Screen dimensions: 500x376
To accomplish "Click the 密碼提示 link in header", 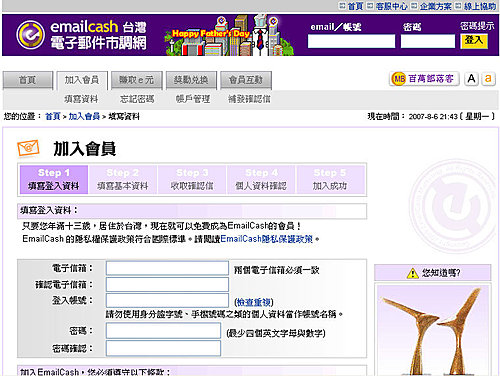I will [x=477, y=26].
